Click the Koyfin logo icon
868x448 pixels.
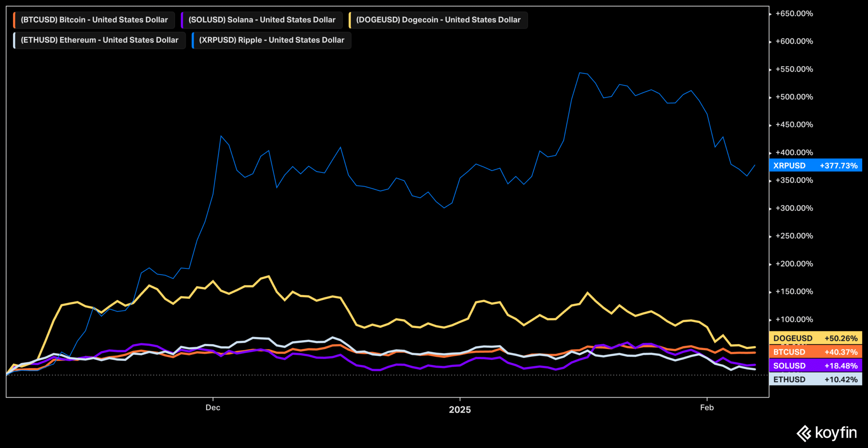click(x=804, y=434)
